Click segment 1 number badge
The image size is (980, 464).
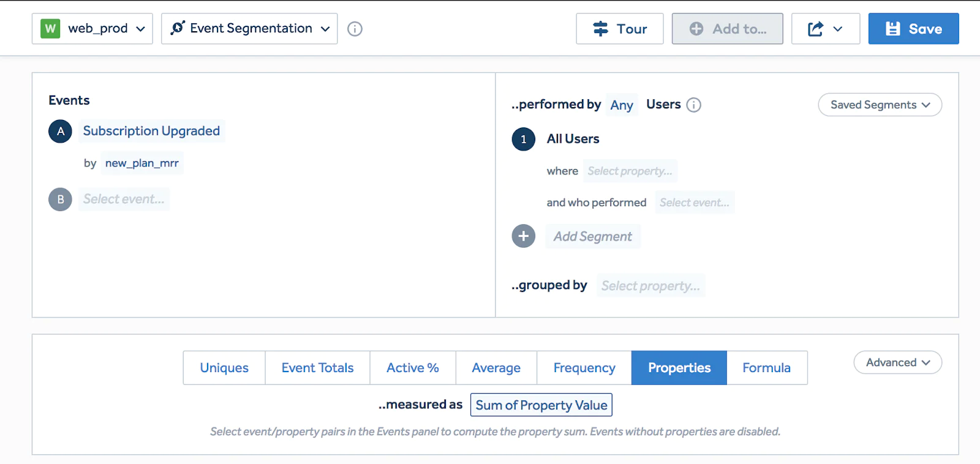(523, 140)
